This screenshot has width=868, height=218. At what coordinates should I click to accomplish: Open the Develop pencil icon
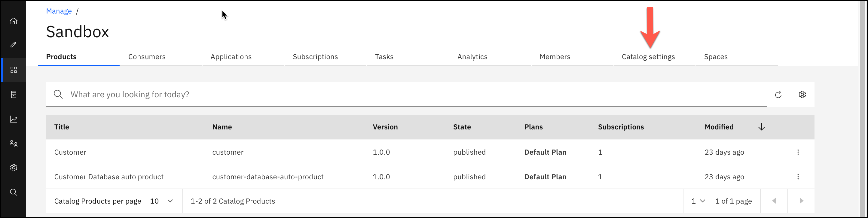tap(14, 45)
